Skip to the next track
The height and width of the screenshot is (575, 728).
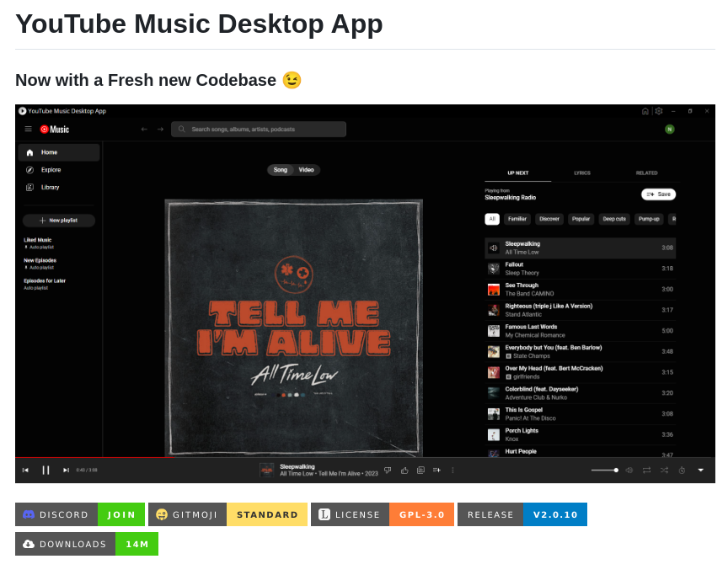point(66,470)
